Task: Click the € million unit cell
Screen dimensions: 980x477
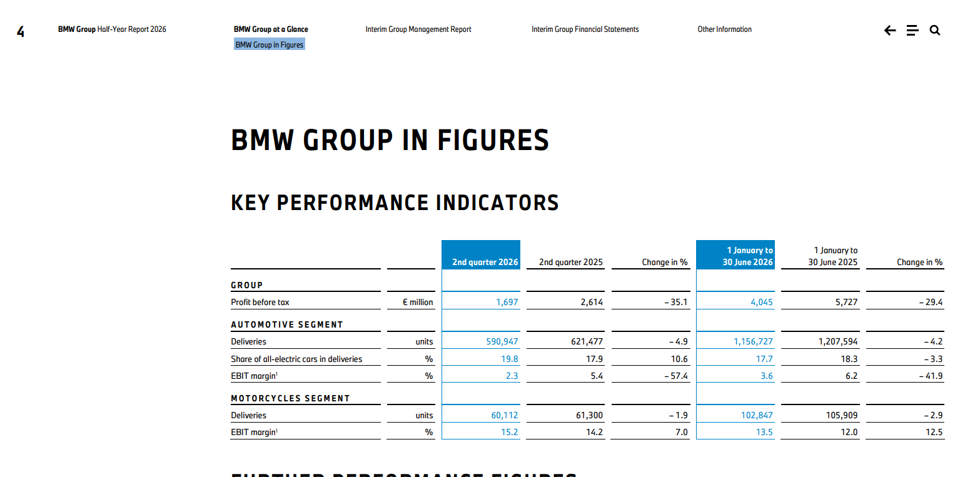Action: 418,303
